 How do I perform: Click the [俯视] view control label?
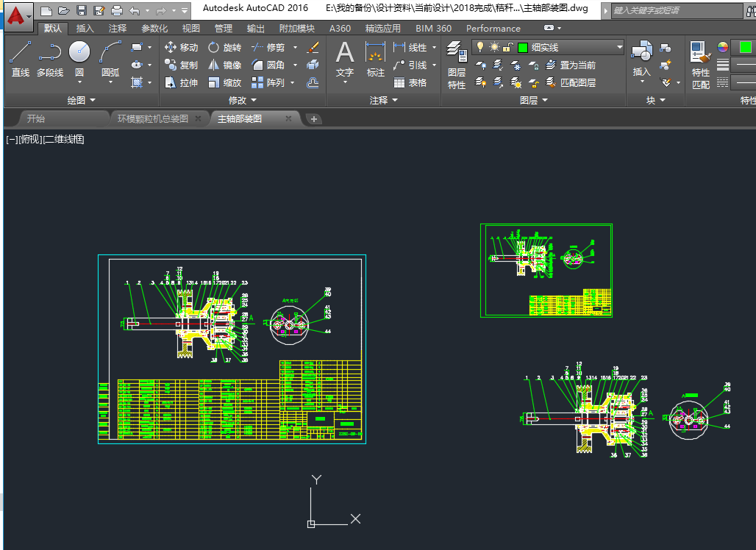30,139
